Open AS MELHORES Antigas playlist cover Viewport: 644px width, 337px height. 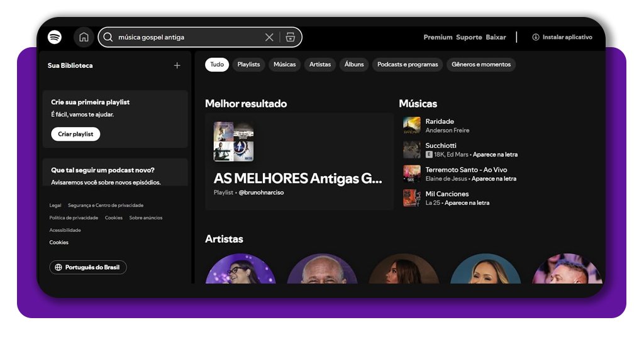(234, 141)
